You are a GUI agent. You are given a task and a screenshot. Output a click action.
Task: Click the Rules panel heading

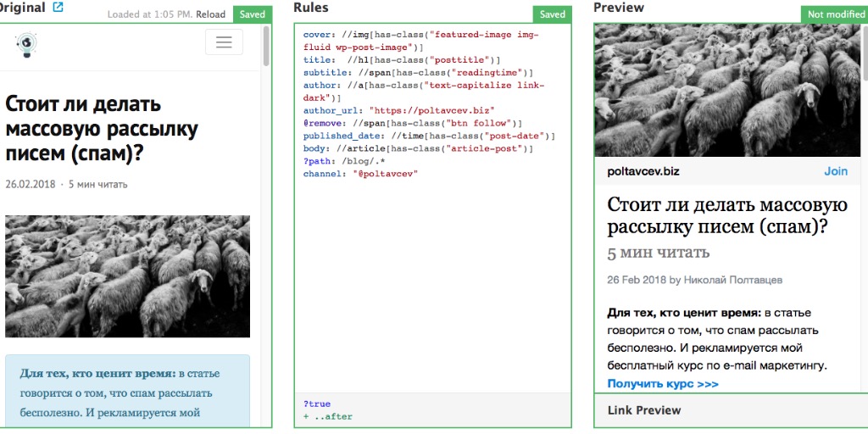310,7
